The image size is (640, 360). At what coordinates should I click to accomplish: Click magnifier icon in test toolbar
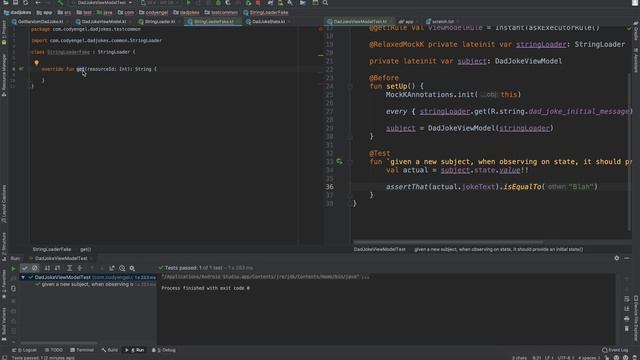[x=132, y=268]
